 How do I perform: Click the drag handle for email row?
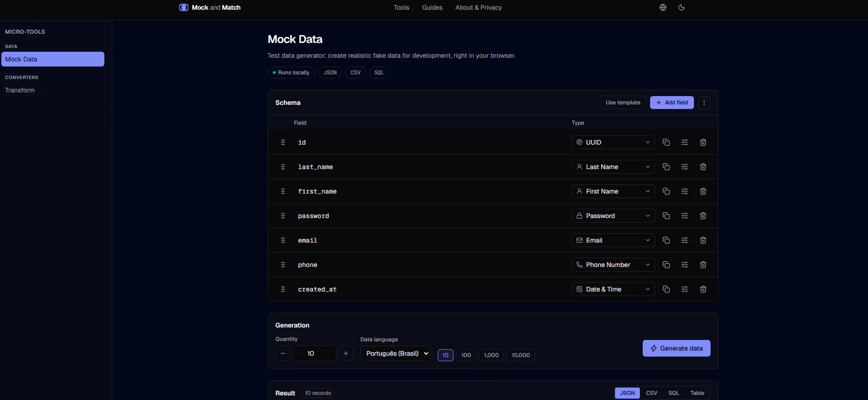pyautogui.click(x=283, y=240)
